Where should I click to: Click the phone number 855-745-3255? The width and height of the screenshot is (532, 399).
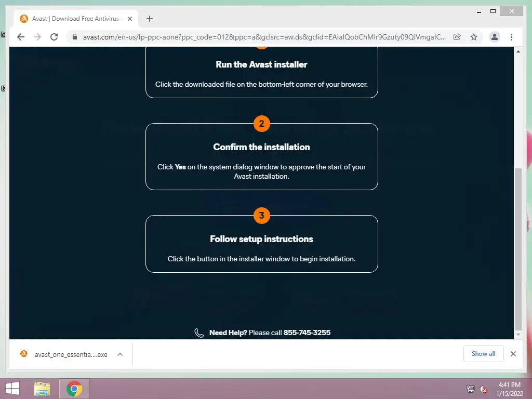[x=307, y=332]
